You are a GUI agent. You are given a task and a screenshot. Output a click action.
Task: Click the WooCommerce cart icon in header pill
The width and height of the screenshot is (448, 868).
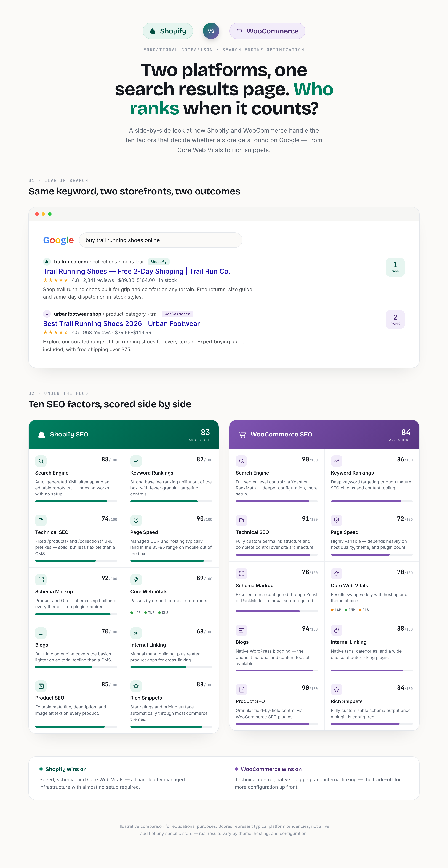pyautogui.click(x=239, y=31)
